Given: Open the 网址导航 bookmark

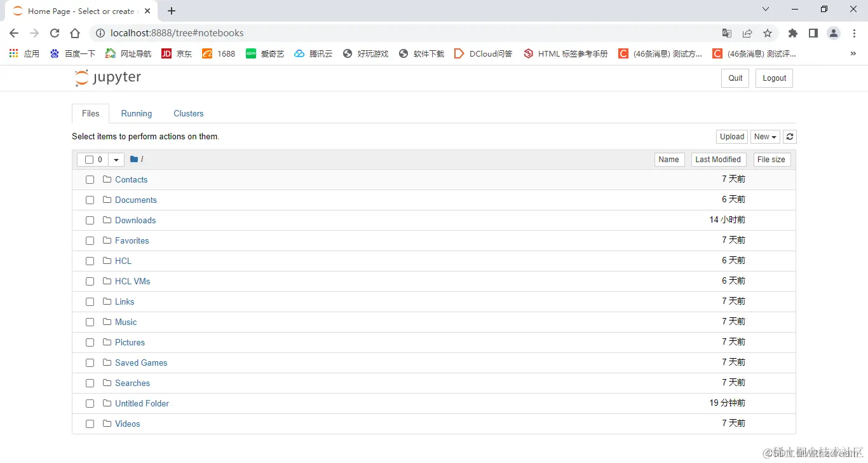Looking at the screenshot, I should coord(129,54).
